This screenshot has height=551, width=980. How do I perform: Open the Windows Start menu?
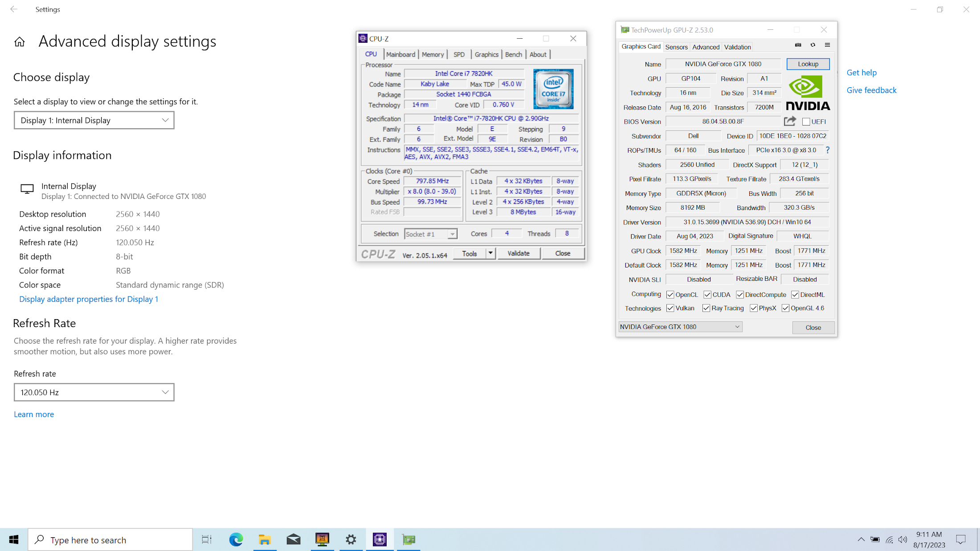click(14, 539)
